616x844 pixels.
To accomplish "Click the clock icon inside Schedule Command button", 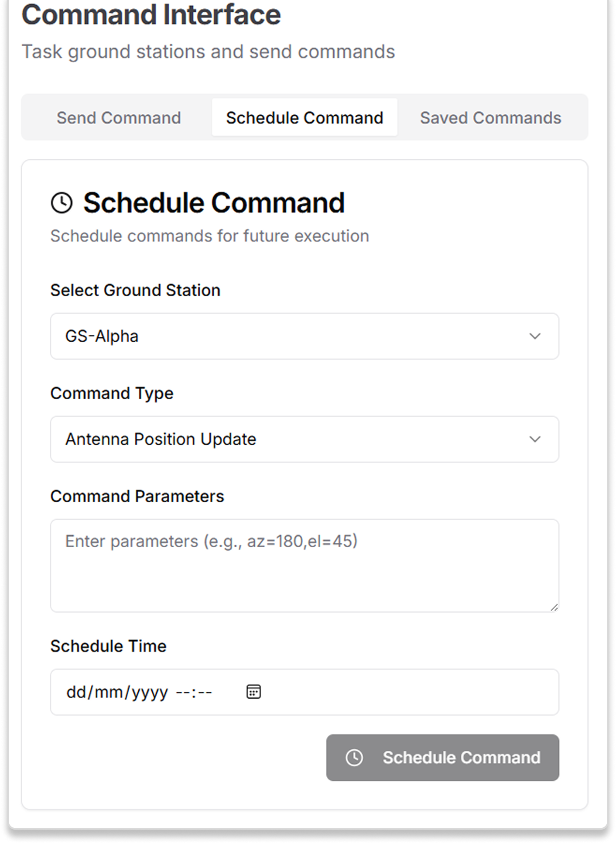I will coord(354,758).
